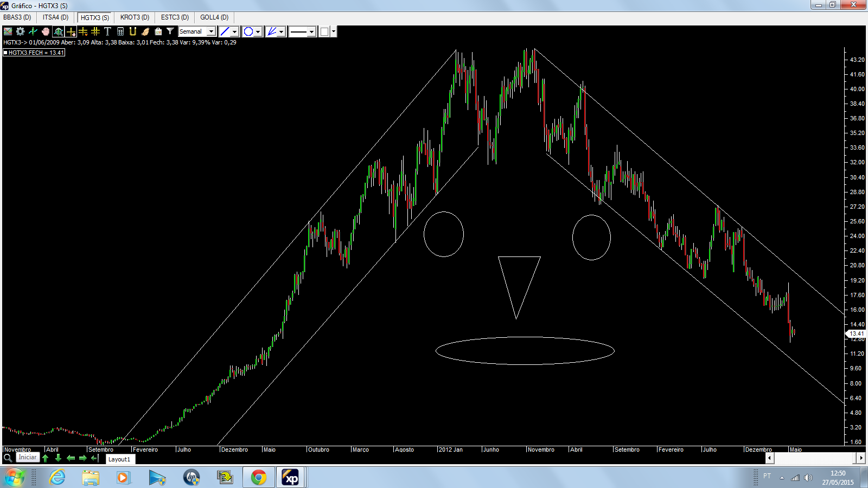The height and width of the screenshot is (488, 868).
Task: Switch to GOLL4 (D) tab
Action: click(214, 17)
